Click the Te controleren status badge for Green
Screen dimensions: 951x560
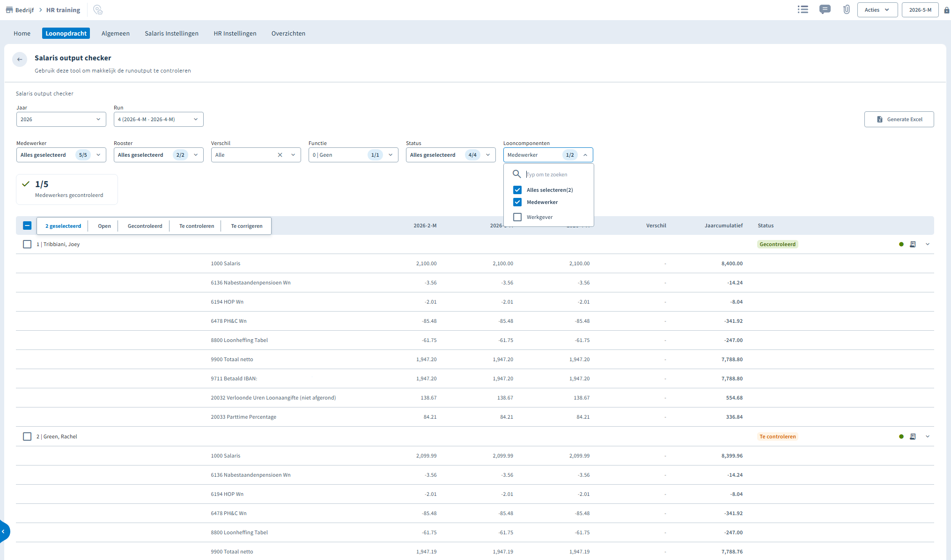tap(778, 436)
